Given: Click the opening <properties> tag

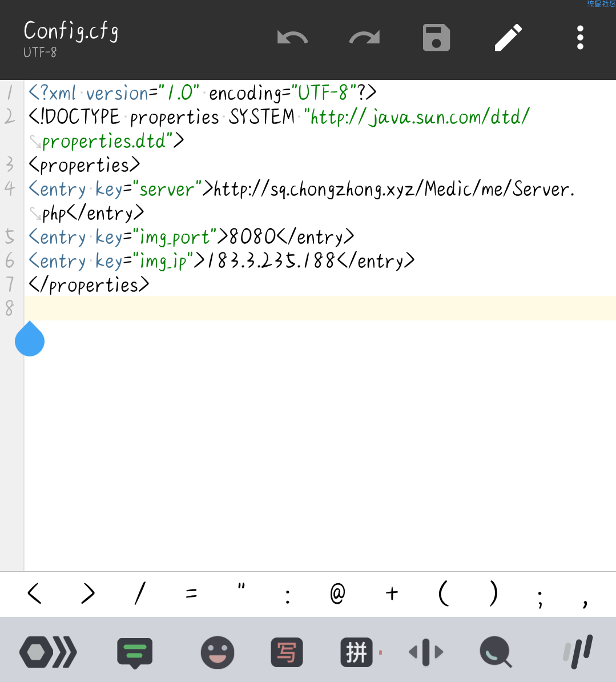Looking at the screenshot, I should pyautogui.click(x=84, y=165).
